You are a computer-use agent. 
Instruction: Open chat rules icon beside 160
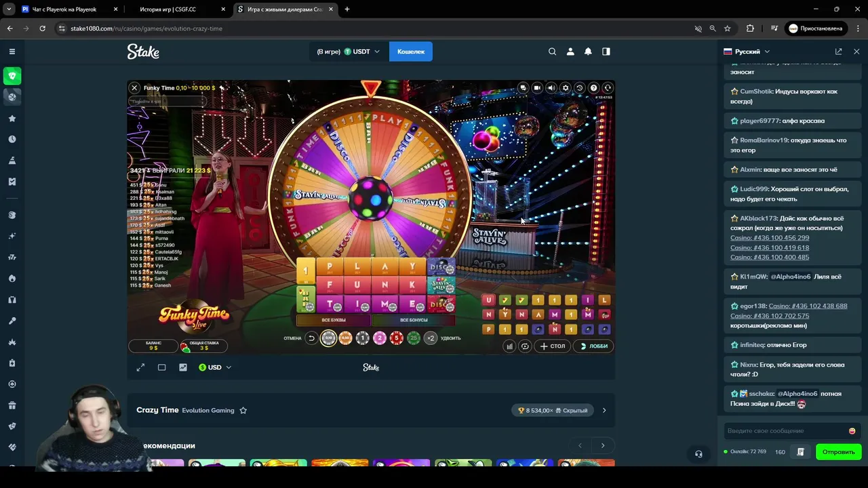point(801,452)
